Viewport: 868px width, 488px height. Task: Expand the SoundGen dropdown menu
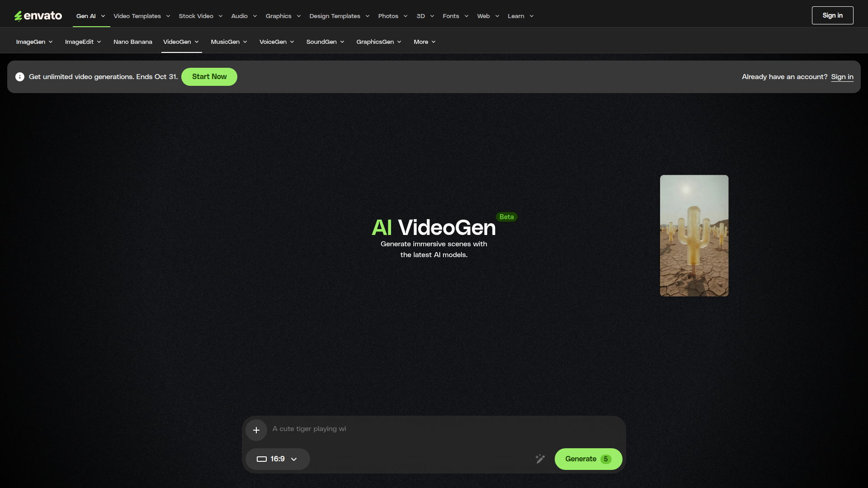tap(325, 42)
